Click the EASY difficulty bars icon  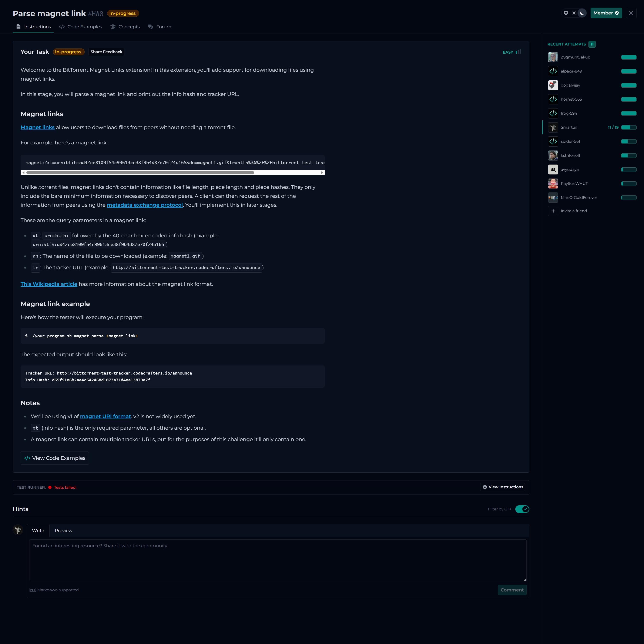point(518,52)
